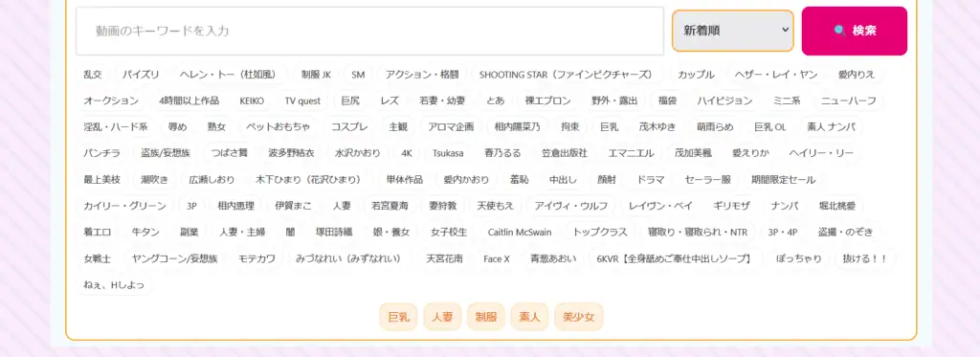Select the アイヴィ・ウルフ tag

(x=571, y=206)
